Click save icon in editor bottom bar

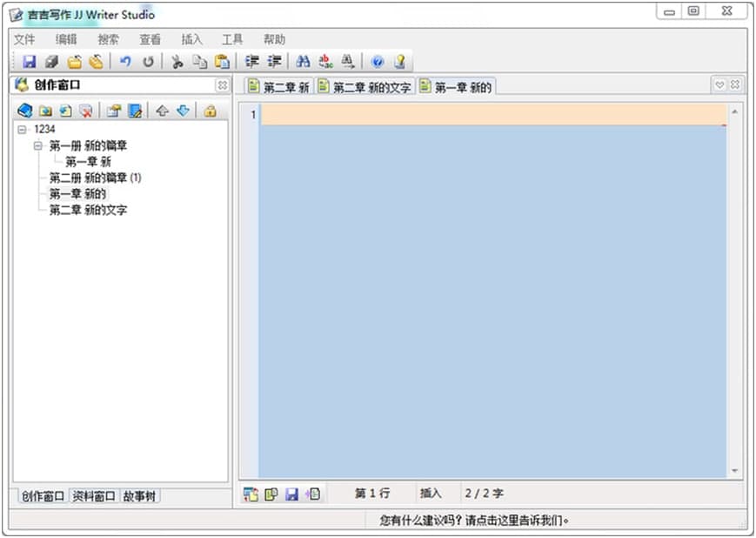tap(292, 494)
